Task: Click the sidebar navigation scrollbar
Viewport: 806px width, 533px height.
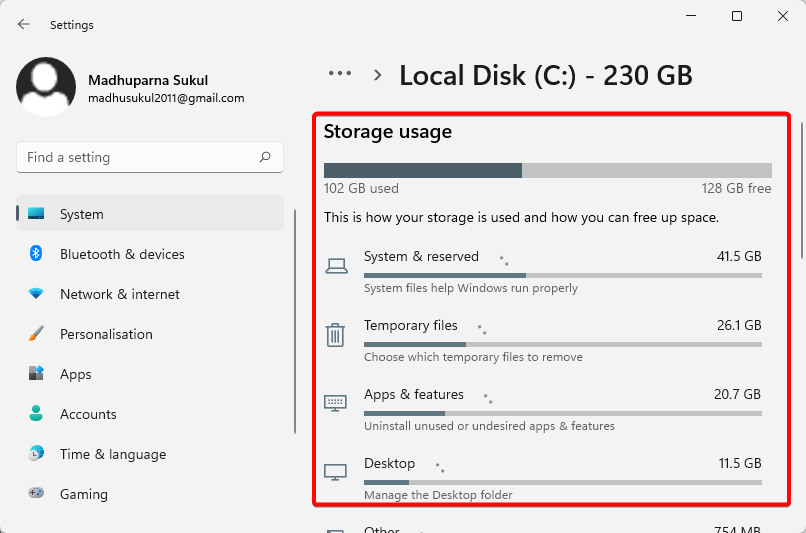Action: (x=295, y=321)
